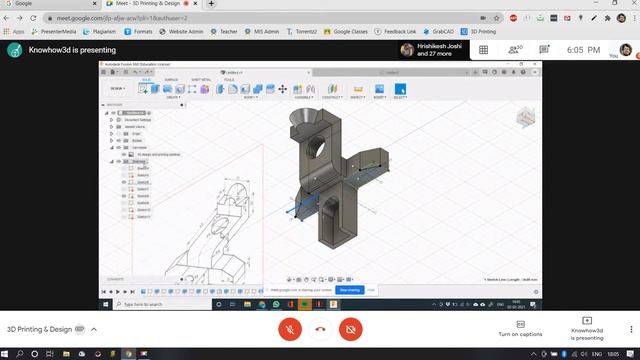The image size is (640, 360).
Task: Expand the Document Settings tree node
Action: [111, 120]
